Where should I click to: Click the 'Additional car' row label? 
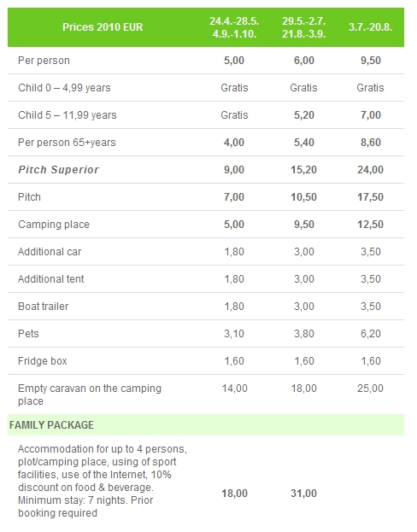(x=50, y=252)
